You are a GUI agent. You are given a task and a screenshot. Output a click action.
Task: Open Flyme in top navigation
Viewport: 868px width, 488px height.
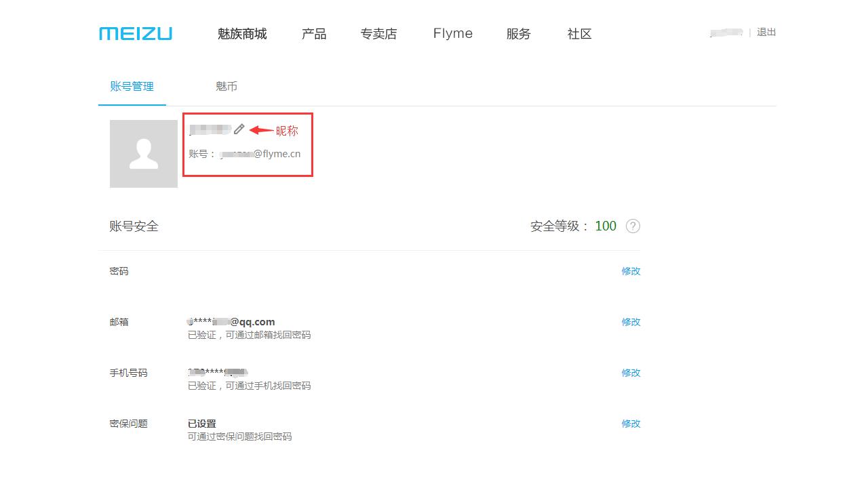(453, 34)
